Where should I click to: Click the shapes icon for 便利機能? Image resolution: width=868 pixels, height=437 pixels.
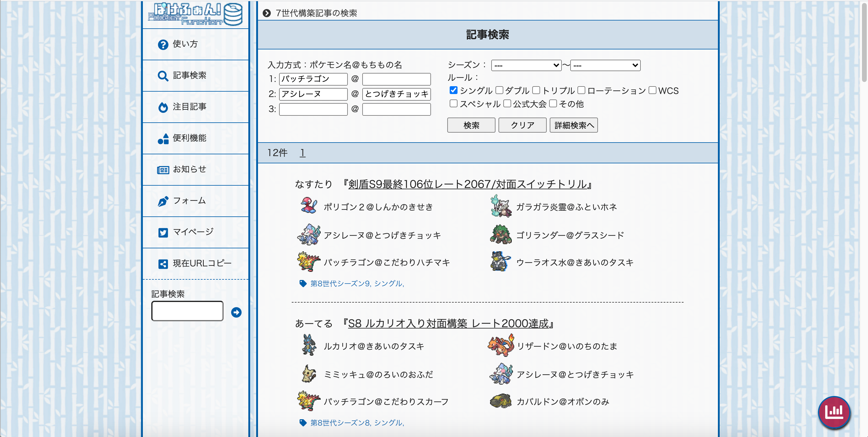tap(163, 138)
